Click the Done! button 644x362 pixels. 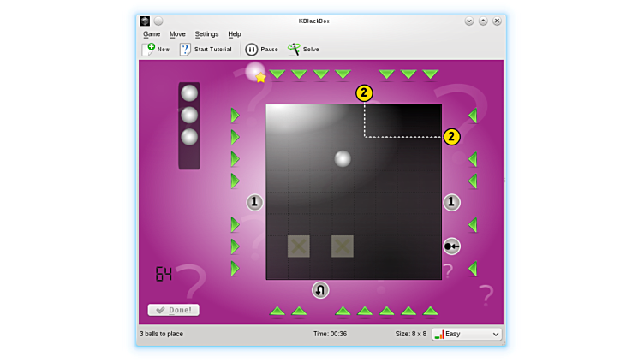click(174, 310)
